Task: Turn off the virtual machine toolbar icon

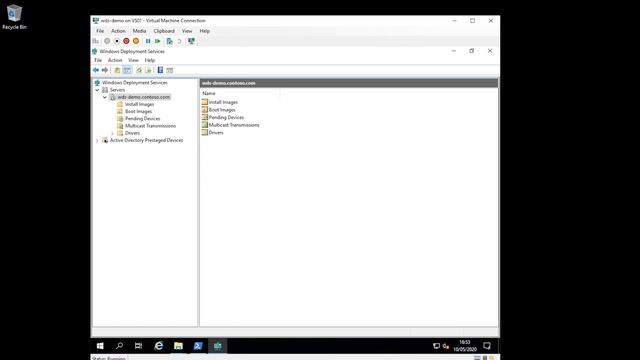Action: [x=117, y=41]
